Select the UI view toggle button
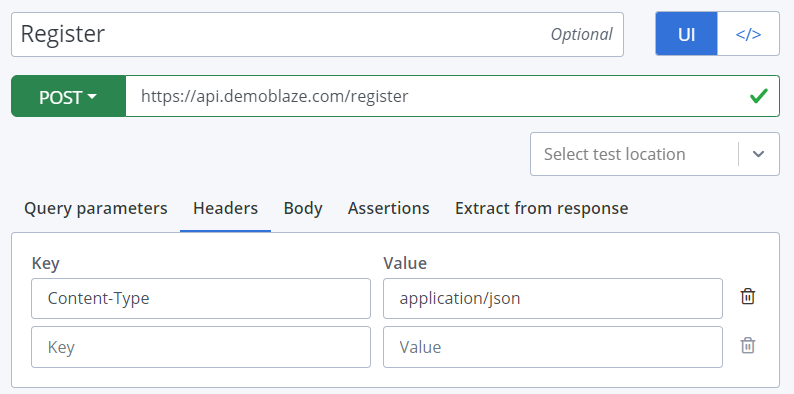This screenshot has width=794, height=394. 686,34
